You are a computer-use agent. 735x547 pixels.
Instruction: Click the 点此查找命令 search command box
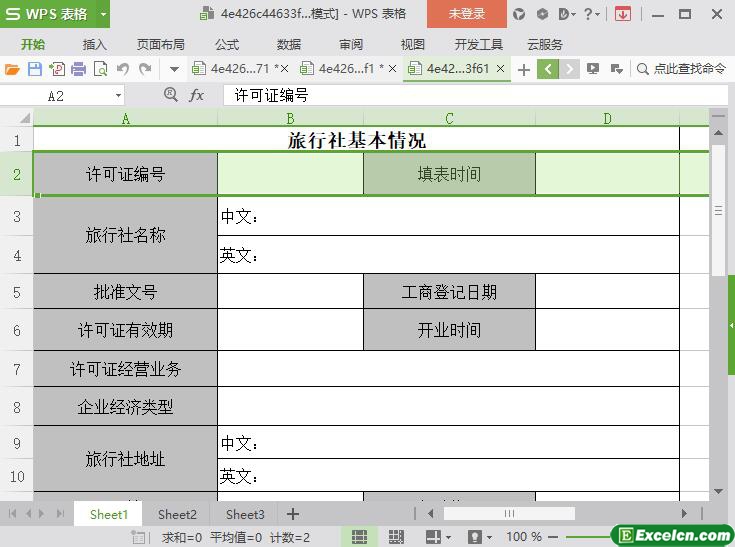pyautogui.click(x=681, y=69)
